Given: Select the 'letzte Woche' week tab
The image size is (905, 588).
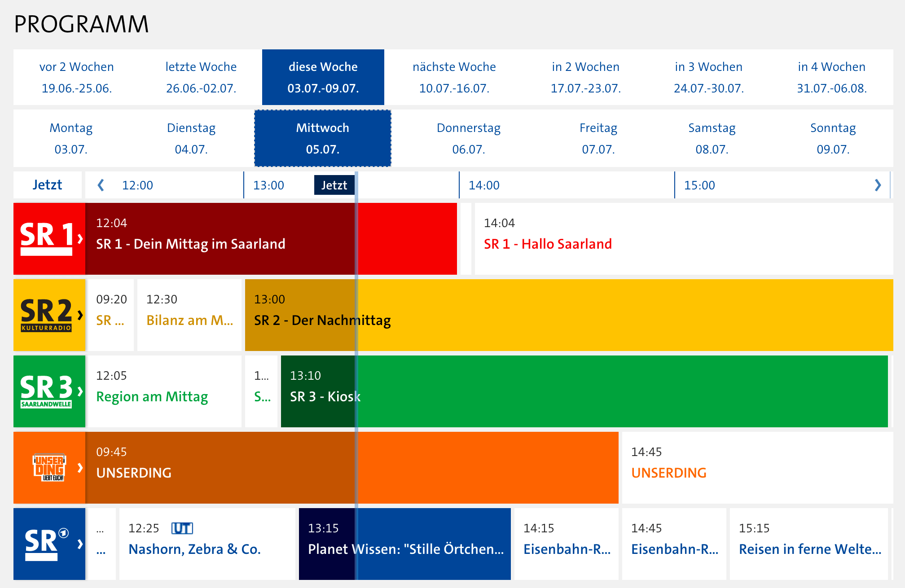Looking at the screenshot, I should coord(201,77).
